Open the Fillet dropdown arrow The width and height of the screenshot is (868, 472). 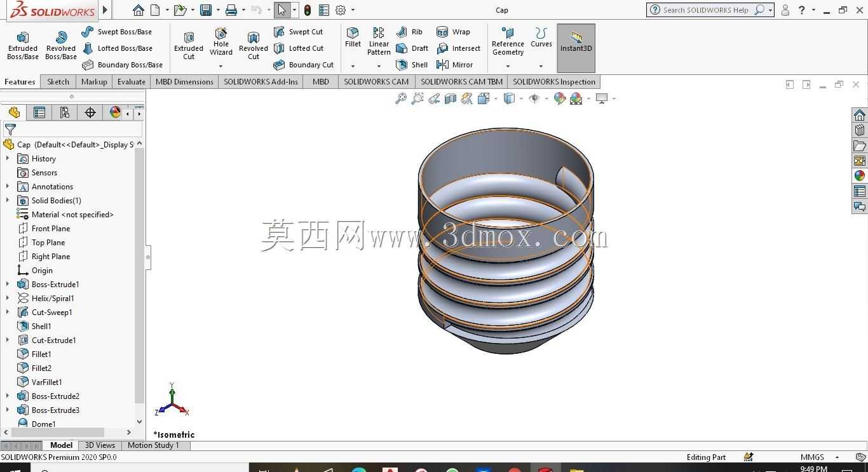pos(353,66)
